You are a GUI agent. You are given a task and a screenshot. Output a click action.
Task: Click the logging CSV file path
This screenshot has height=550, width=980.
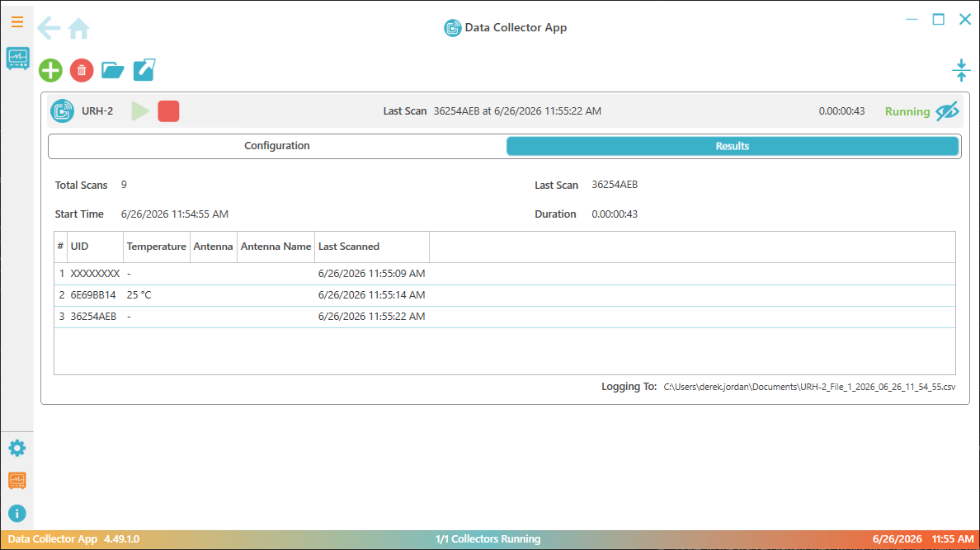809,387
